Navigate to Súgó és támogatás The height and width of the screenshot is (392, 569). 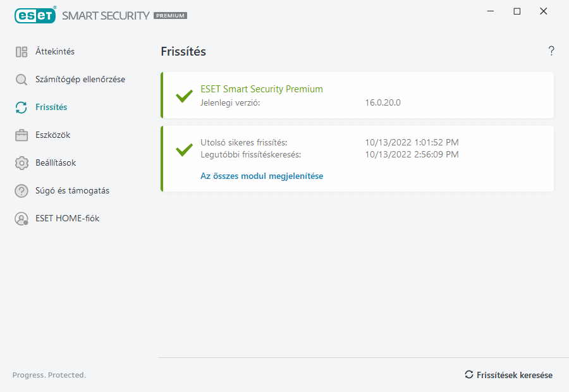pos(72,191)
